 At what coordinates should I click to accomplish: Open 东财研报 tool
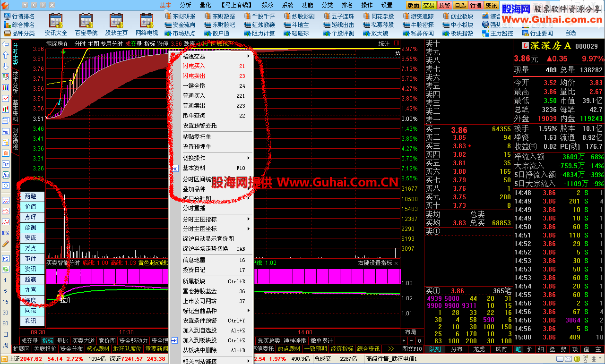click(180, 17)
